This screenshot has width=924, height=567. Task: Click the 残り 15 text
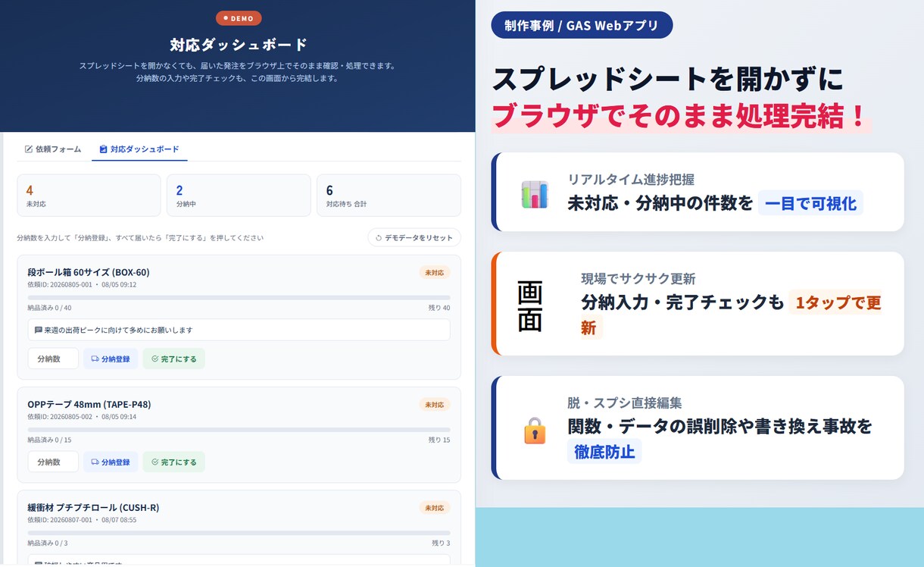pos(439,440)
